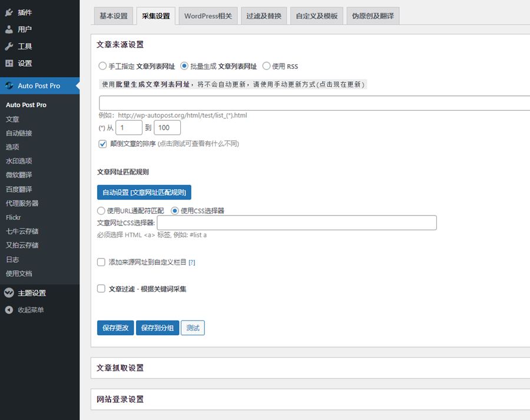
Task: Enable 添加来源网址到自定义栏目 checkbox
Action: click(x=101, y=262)
